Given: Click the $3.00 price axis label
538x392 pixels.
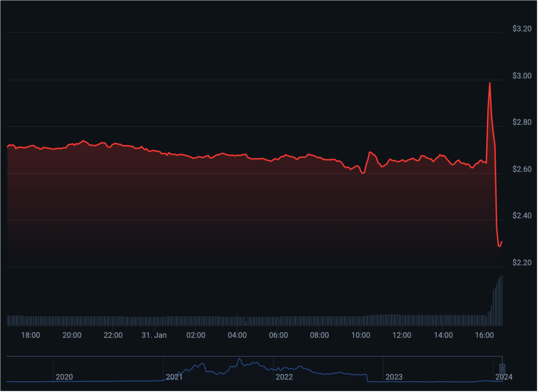Looking at the screenshot, I should [522, 76].
